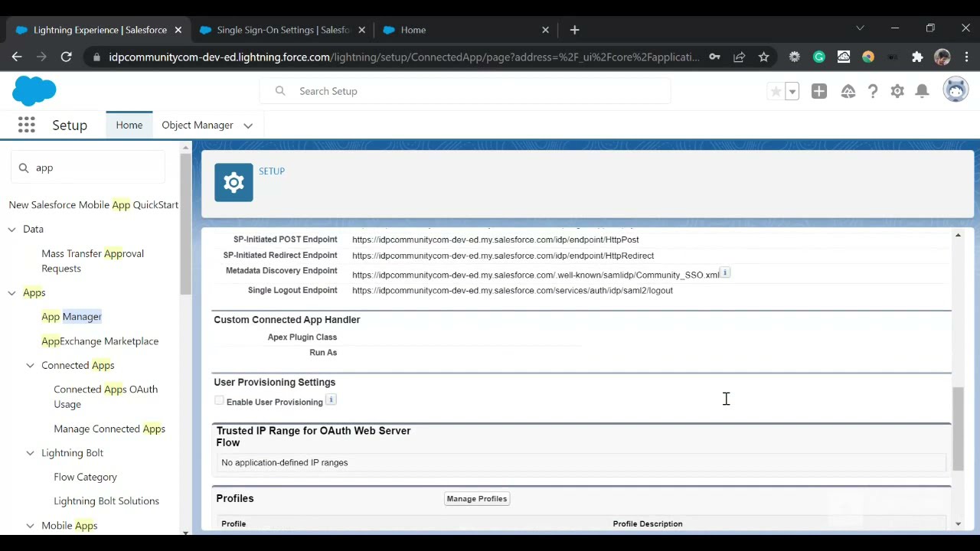Click the Quick Find box containing app

click(88, 168)
